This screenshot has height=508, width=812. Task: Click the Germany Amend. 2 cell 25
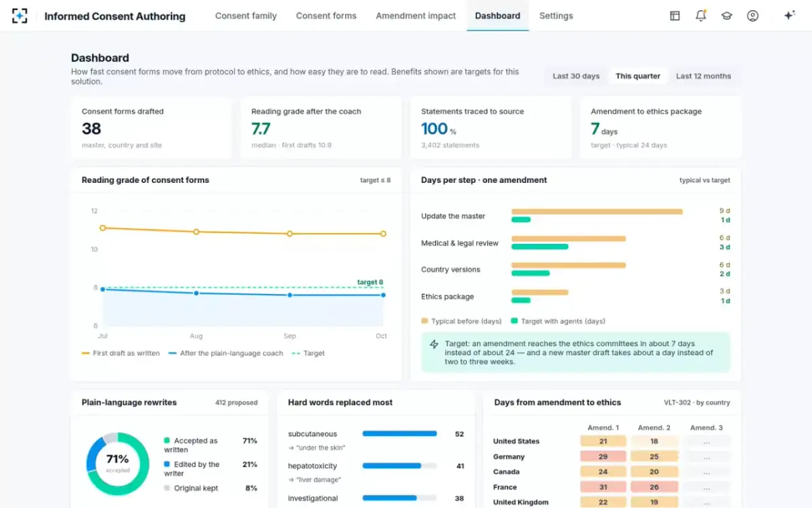(x=654, y=457)
